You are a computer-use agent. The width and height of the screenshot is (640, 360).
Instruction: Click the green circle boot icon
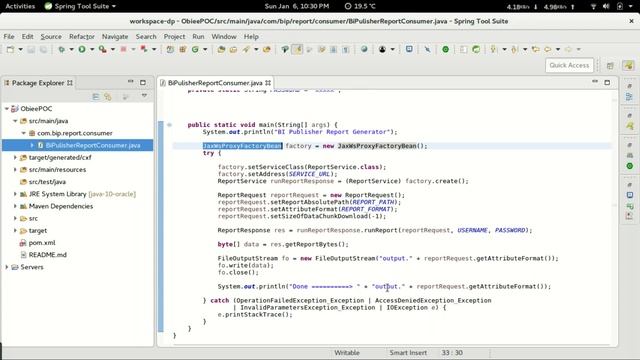(446, 49)
